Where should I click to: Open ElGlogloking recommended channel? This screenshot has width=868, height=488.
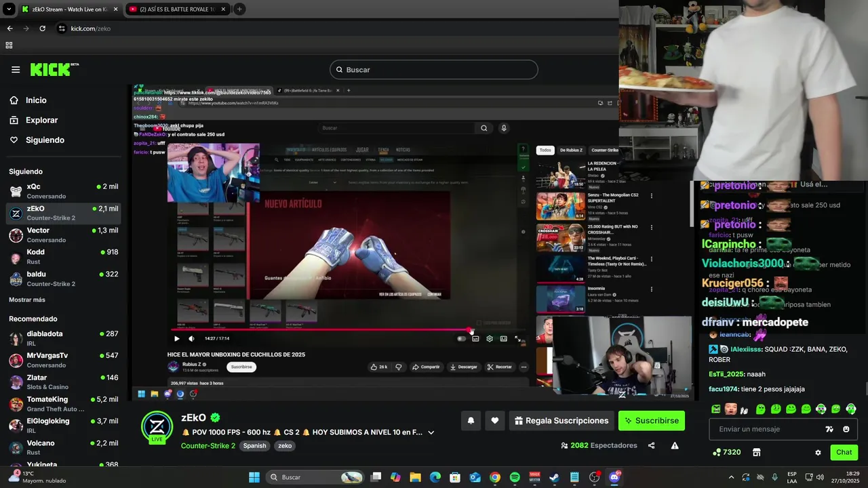(64, 426)
